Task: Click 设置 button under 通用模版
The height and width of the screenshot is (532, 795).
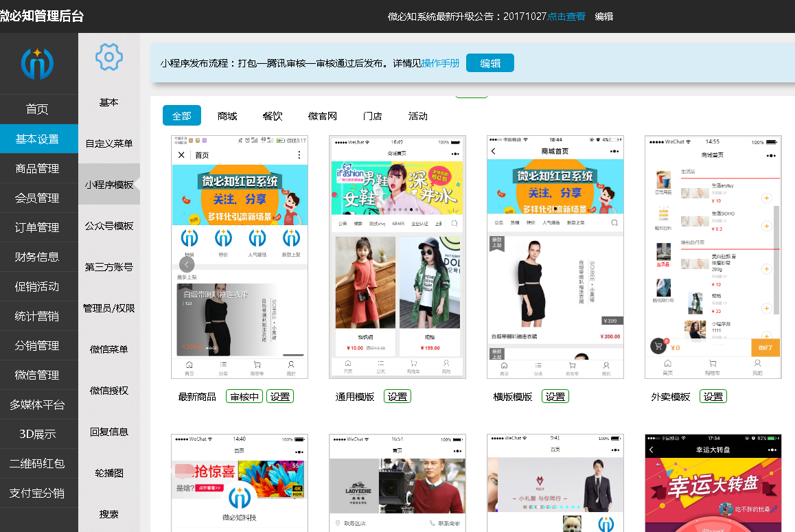Action: [397, 396]
